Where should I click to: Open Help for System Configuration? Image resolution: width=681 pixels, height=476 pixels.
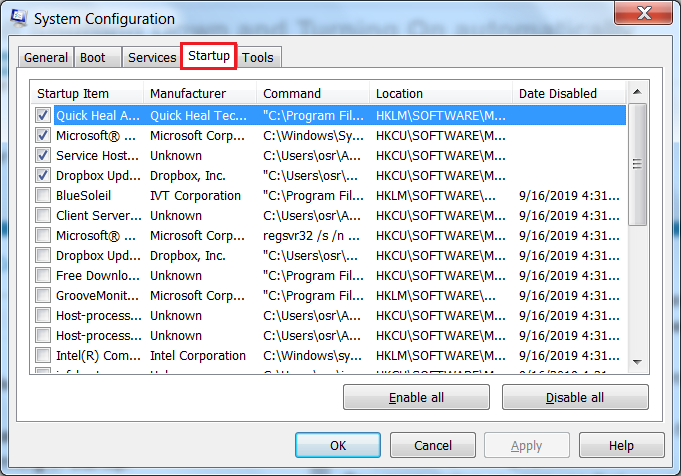click(x=621, y=445)
